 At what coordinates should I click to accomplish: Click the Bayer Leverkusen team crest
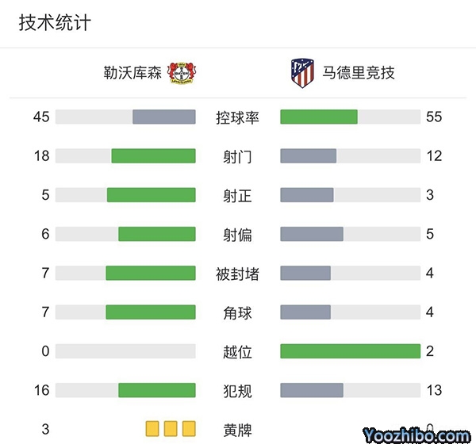tap(182, 73)
